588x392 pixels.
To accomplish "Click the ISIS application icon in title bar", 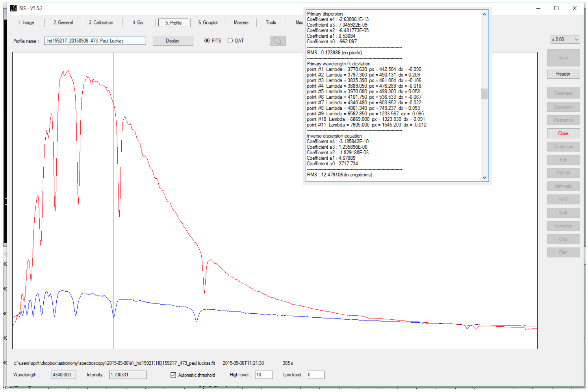I will tap(13, 8).
